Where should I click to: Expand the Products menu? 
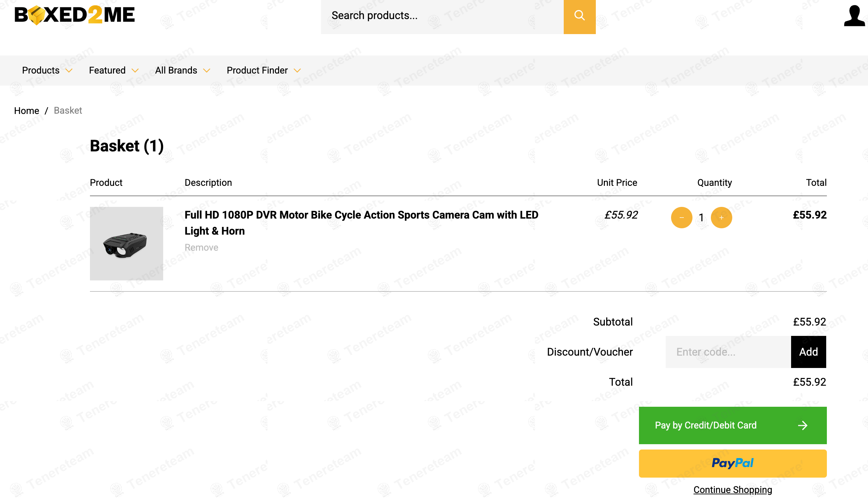tap(47, 71)
